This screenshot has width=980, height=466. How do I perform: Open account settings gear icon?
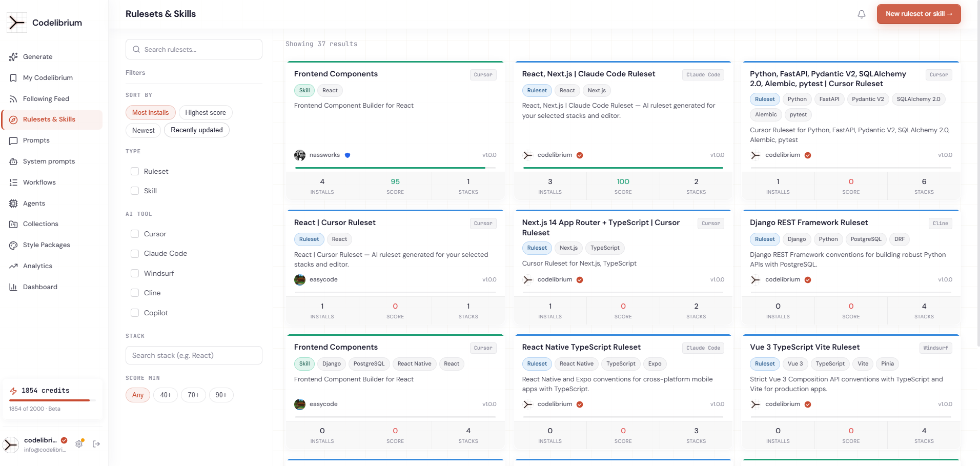tap(79, 444)
